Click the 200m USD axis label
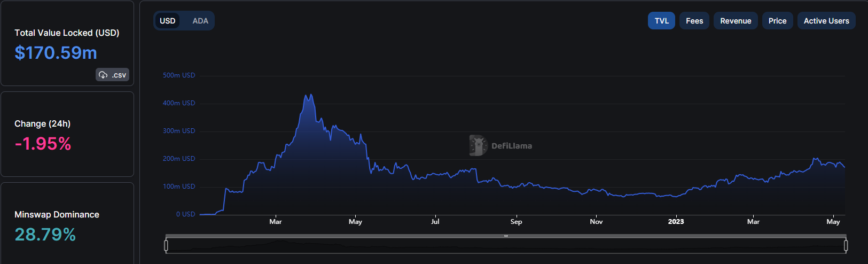 pos(179,159)
